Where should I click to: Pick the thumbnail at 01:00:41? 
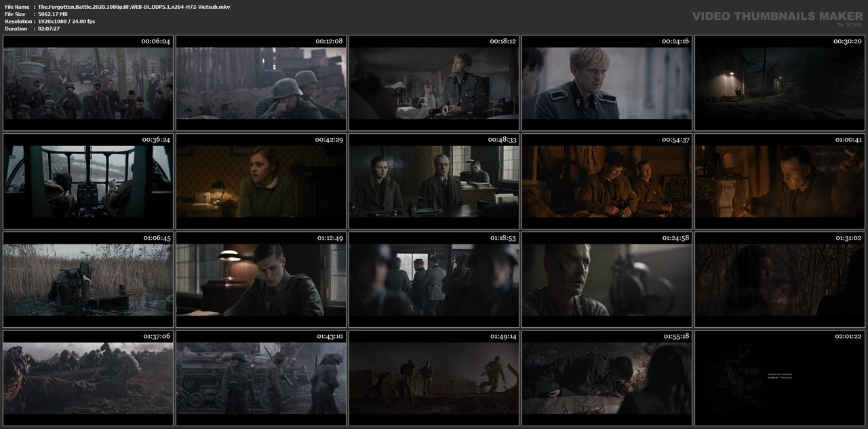[780, 181]
